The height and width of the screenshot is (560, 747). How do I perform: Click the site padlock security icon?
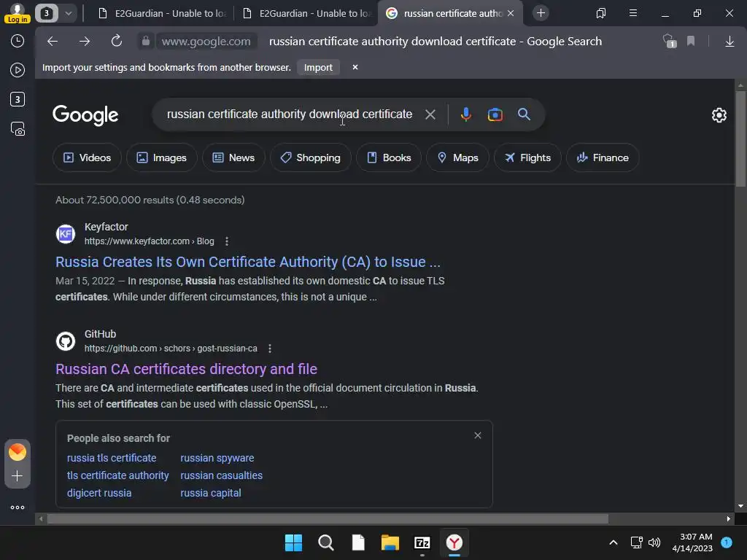pyautogui.click(x=146, y=42)
